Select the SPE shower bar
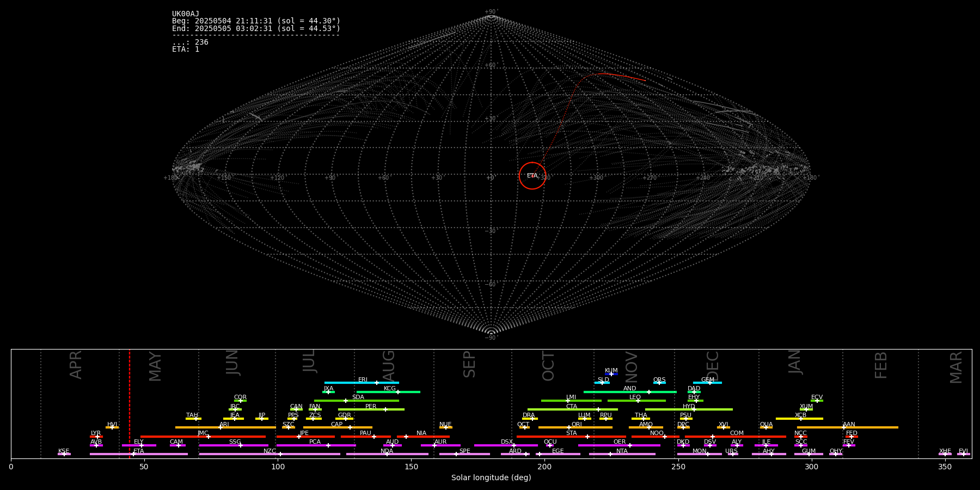980x490 pixels. 464,454
